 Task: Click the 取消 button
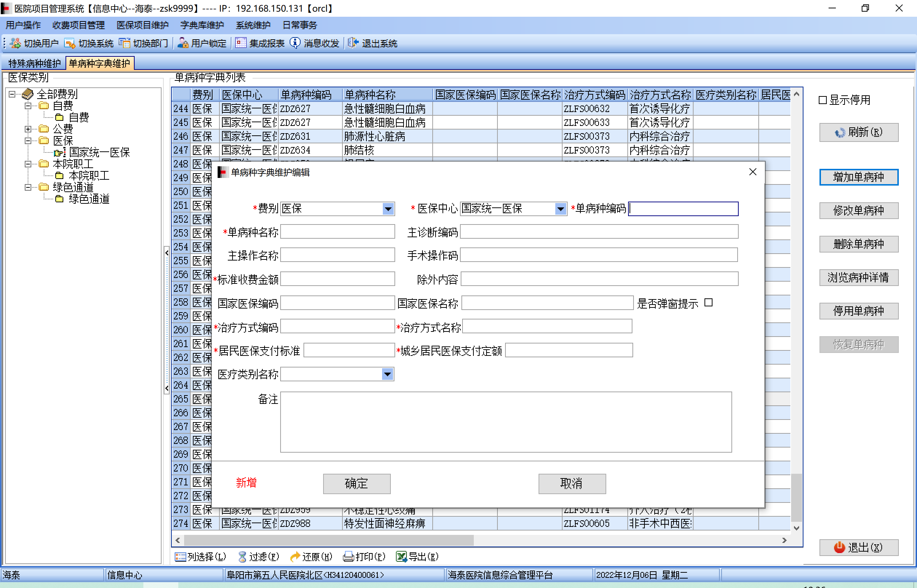572,483
